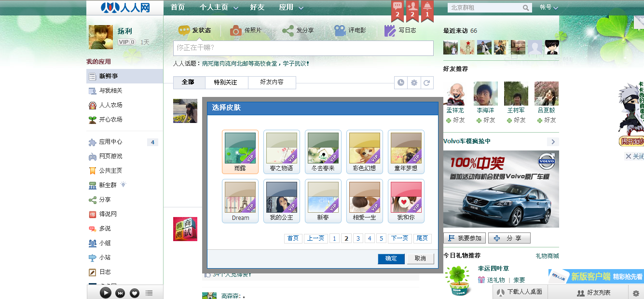Click the heart favorite button in player
Screen dimensions: 644x299
135,293
